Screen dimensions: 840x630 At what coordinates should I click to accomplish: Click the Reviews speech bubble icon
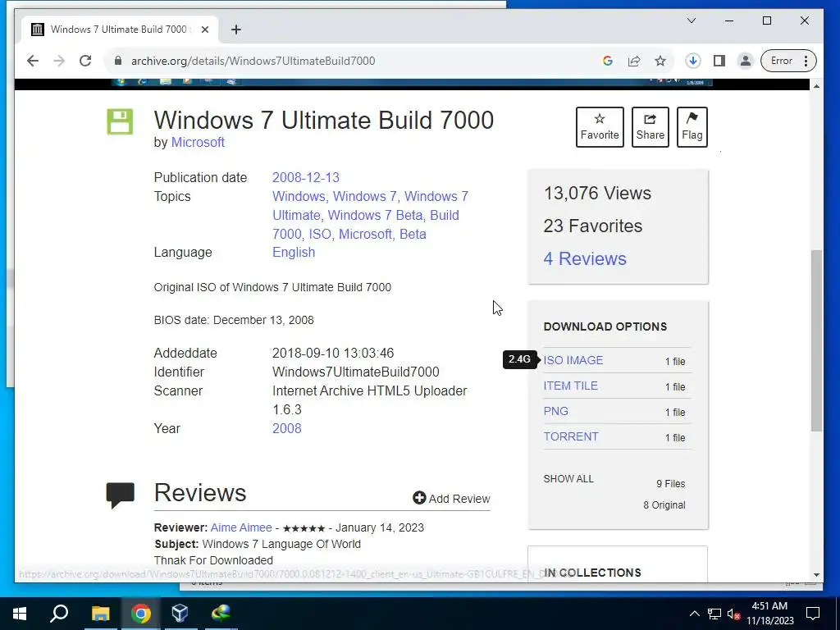click(121, 495)
